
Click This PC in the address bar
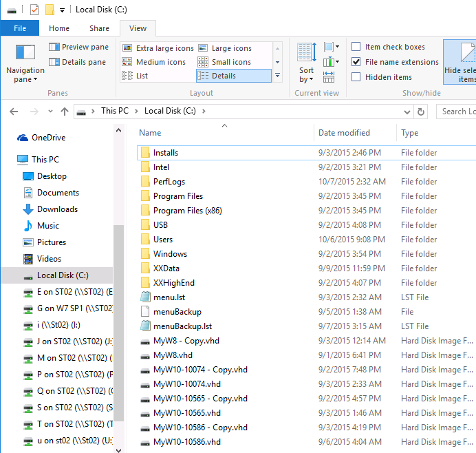[x=115, y=111]
